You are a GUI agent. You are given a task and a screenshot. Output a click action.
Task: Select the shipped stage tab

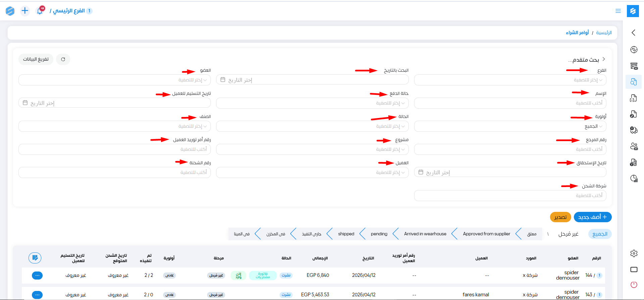[346, 234]
